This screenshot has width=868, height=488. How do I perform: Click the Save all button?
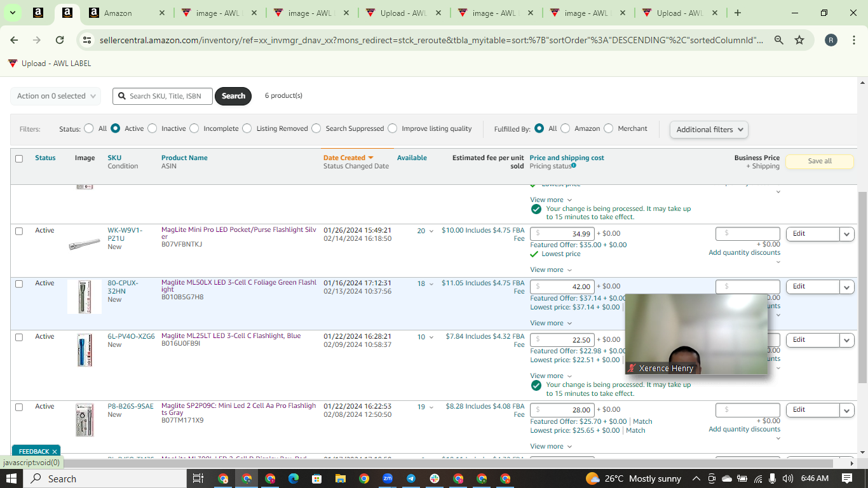point(820,161)
